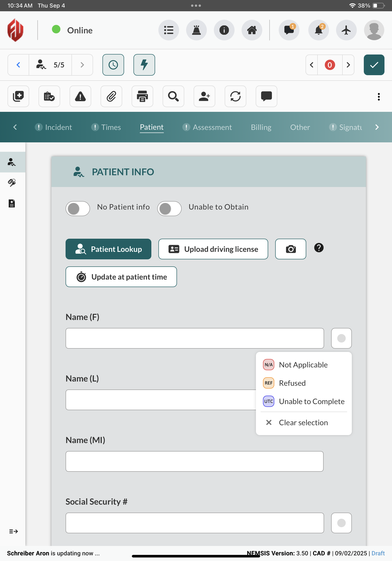Open the three-dot more options menu
Viewport: 392px width, 561px height.
379,97
